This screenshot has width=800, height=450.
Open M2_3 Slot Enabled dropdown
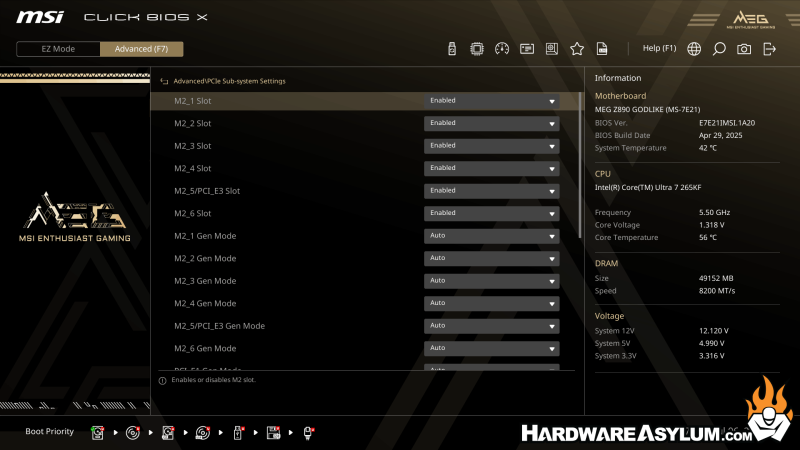(491, 146)
